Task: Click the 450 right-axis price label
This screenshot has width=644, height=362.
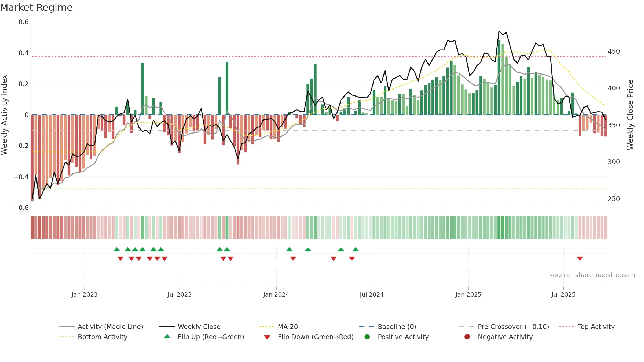Action: 614,51
